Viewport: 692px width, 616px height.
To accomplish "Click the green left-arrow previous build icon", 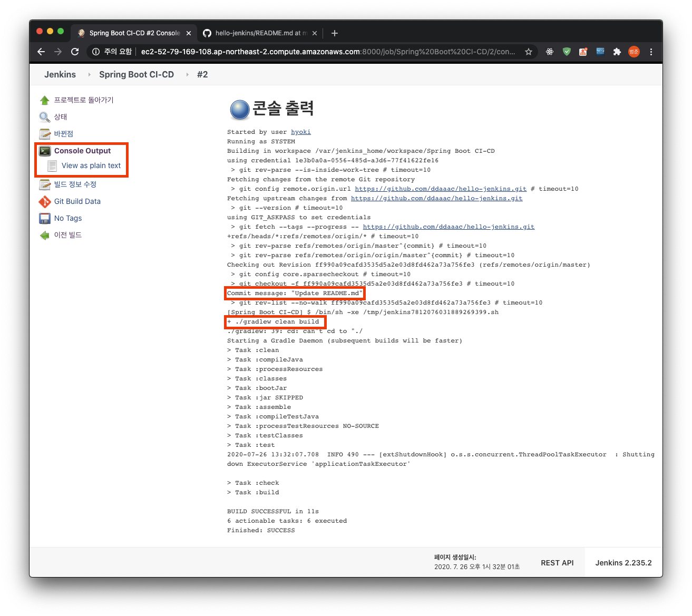I will tap(45, 235).
